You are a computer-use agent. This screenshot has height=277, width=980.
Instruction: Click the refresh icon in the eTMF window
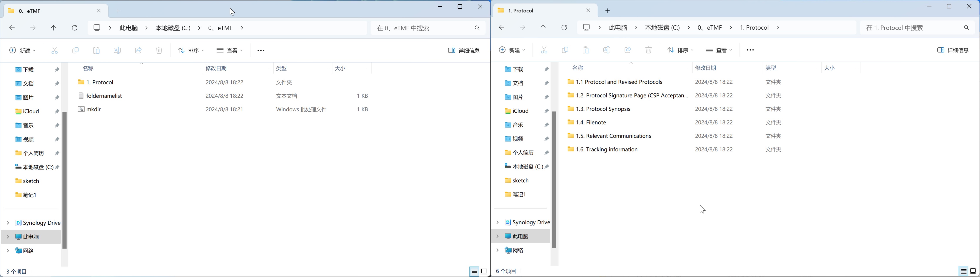[x=75, y=28]
